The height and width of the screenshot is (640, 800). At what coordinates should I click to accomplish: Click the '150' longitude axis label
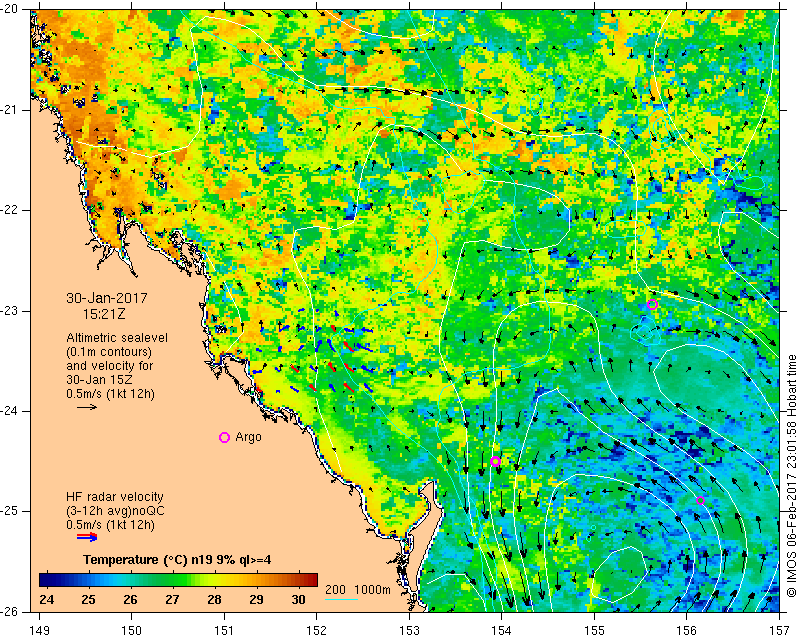click(132, 631)
